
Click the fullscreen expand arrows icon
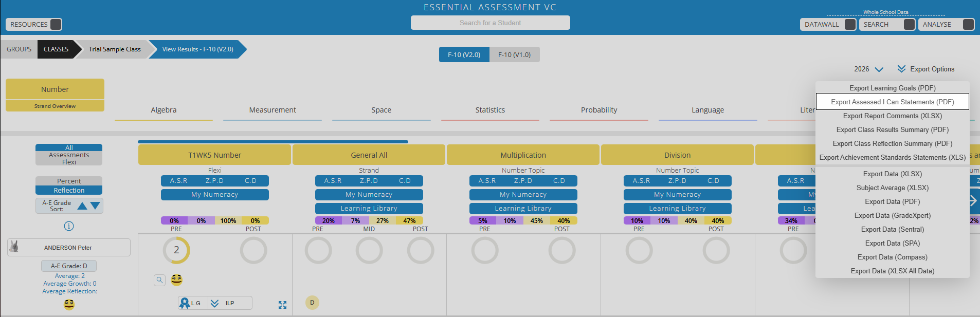pyautogui.click(x=282, y=305)
